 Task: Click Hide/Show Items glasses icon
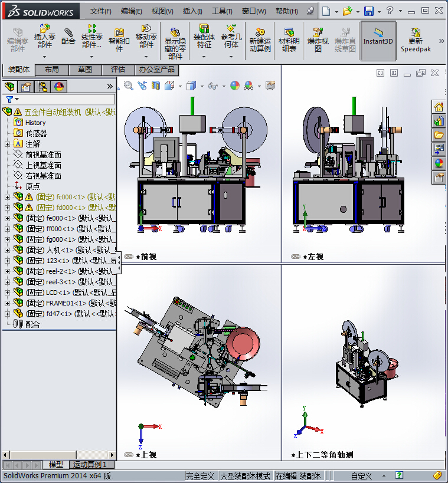click(x=213, y=86)
